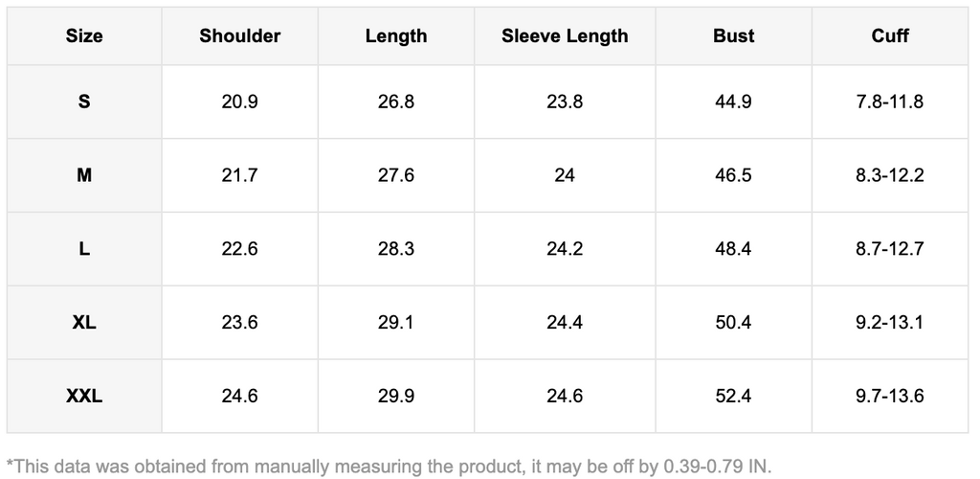Click bust value 50.4 for size XL
Image resolution: width=980 pixels, height=479 pixels.
coord(733,323)
